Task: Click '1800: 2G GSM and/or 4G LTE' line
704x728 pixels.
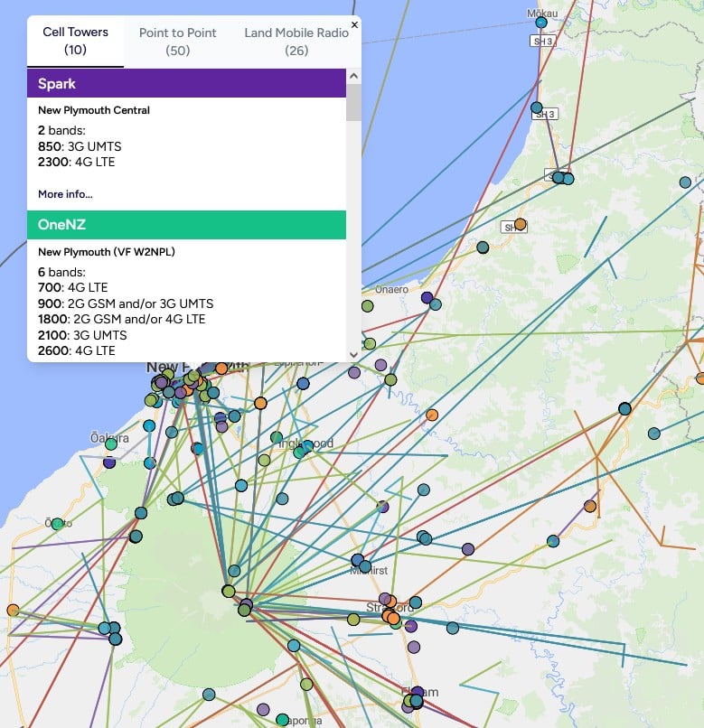Action: pos(122,319)
